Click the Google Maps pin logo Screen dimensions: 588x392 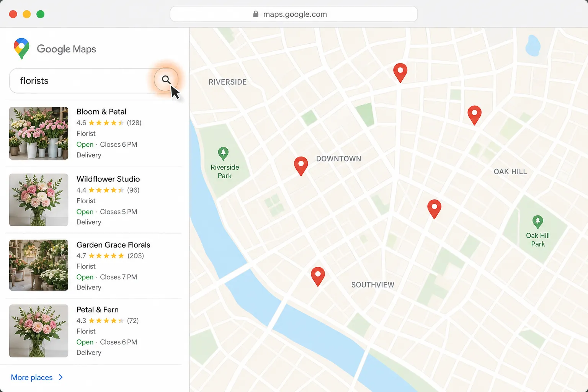pos(21,49)
